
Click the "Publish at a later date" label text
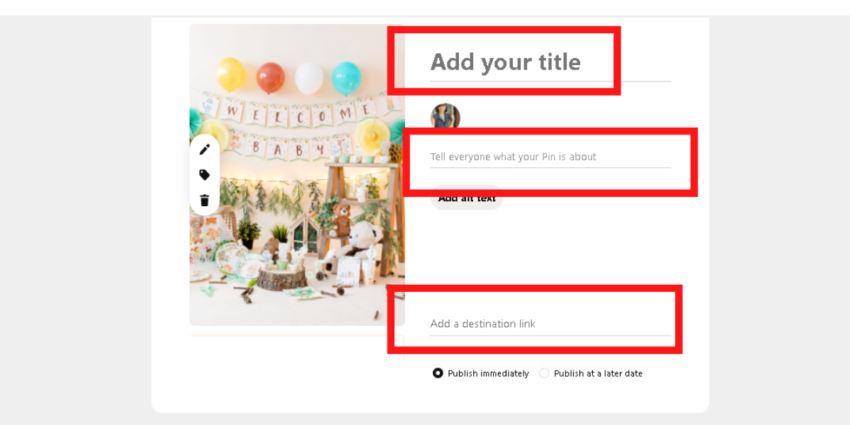tap(598, 373)
